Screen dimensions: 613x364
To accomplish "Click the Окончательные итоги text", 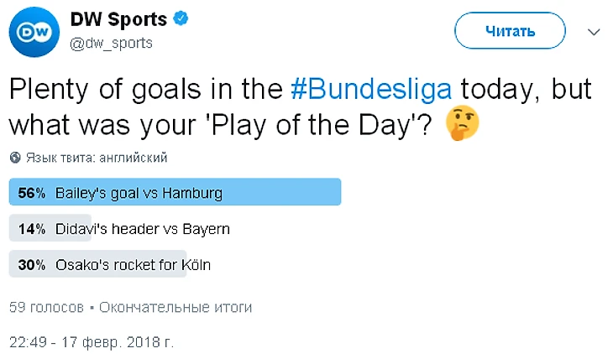I will [x=176, y=307].
